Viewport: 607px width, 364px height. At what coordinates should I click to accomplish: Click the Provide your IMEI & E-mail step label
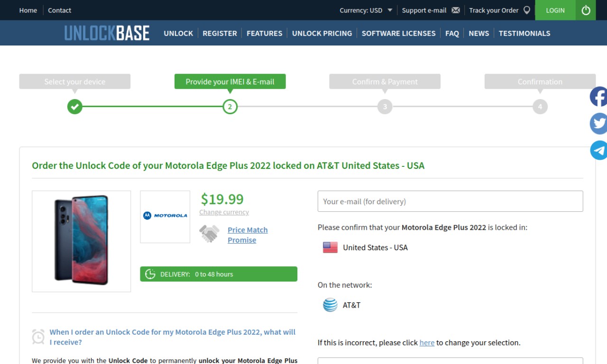coord(230,82)
